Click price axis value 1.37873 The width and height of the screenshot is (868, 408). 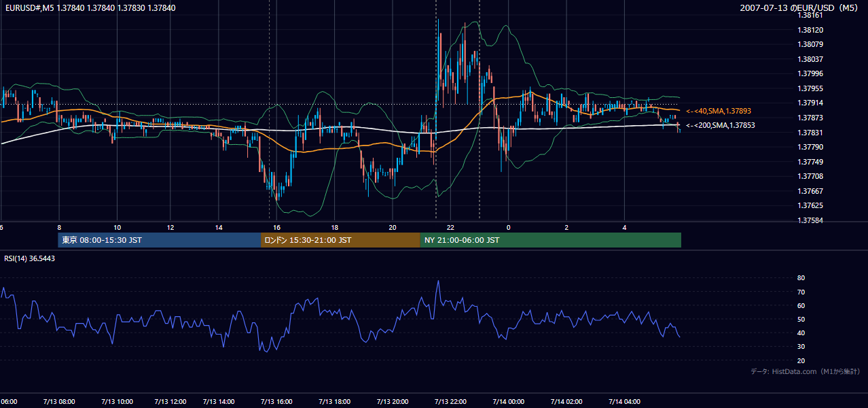pos(810,118)
